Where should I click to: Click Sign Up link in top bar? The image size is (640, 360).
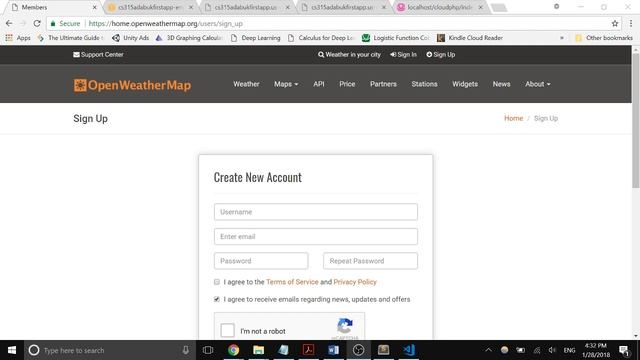coord(441,55)
